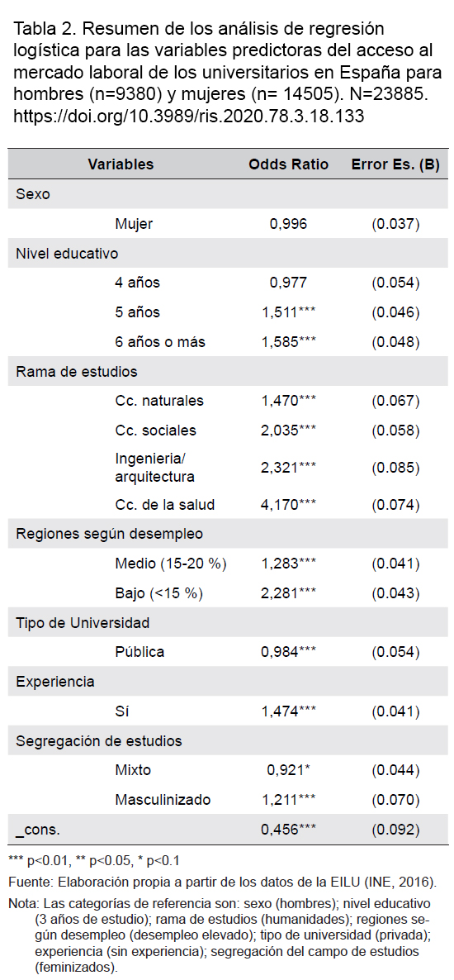Select the Rama de estudios section heading

pyautogui.click(x=76, y=372)
